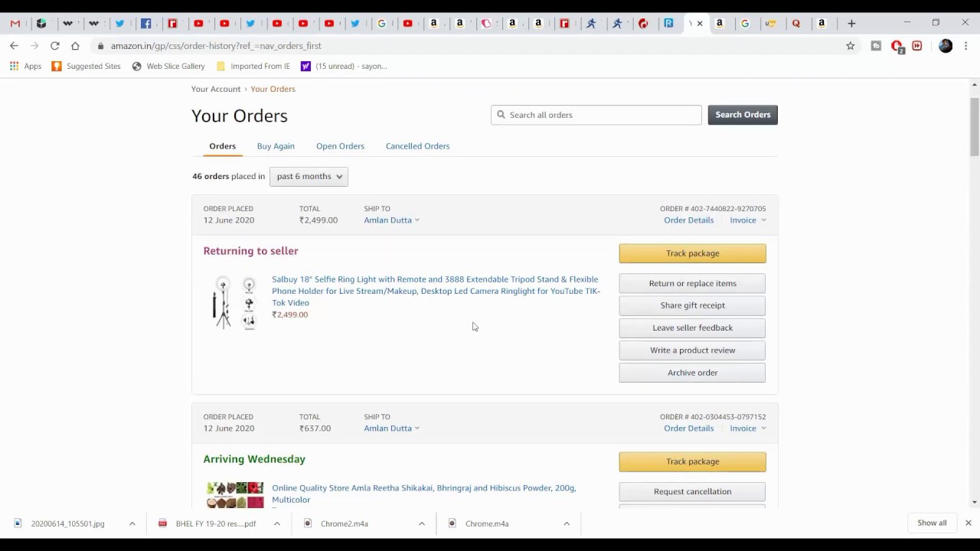Click Return or replace items
Screen dimensions: 980x551
point(692,283)
